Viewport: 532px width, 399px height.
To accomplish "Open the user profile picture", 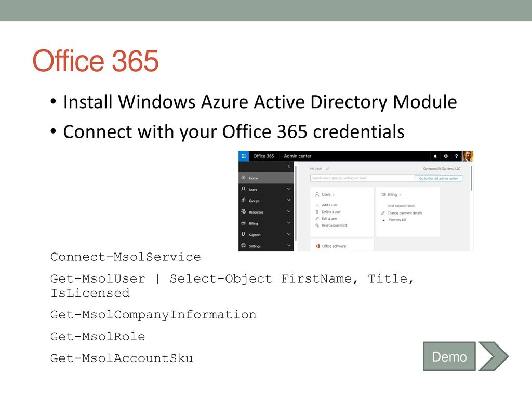I will (x=468, y=156).
